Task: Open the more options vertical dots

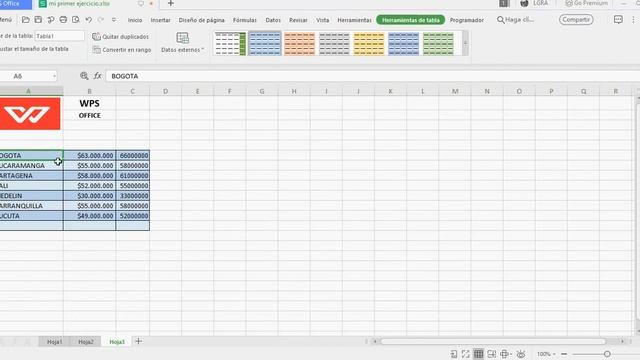Action: [633, 20]
